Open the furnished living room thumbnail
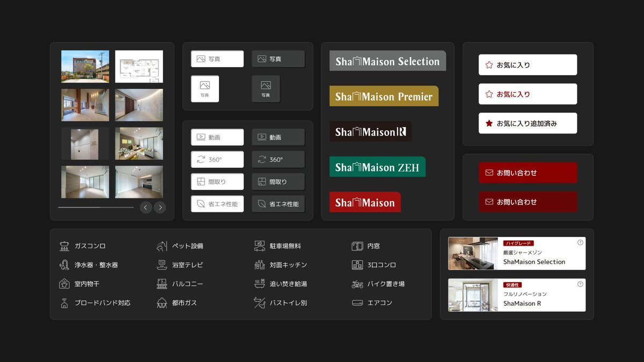Viewport: 644px width, 362px height. [139, 143]
